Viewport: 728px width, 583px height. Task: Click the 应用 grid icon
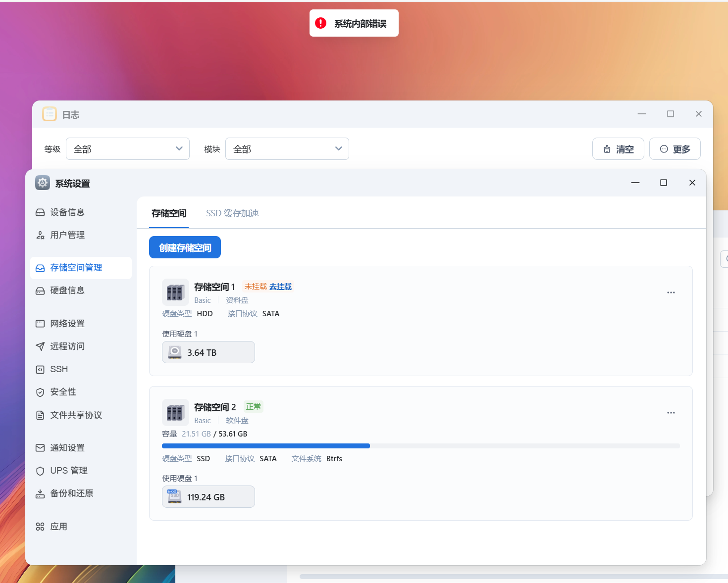tap(40, 527)
